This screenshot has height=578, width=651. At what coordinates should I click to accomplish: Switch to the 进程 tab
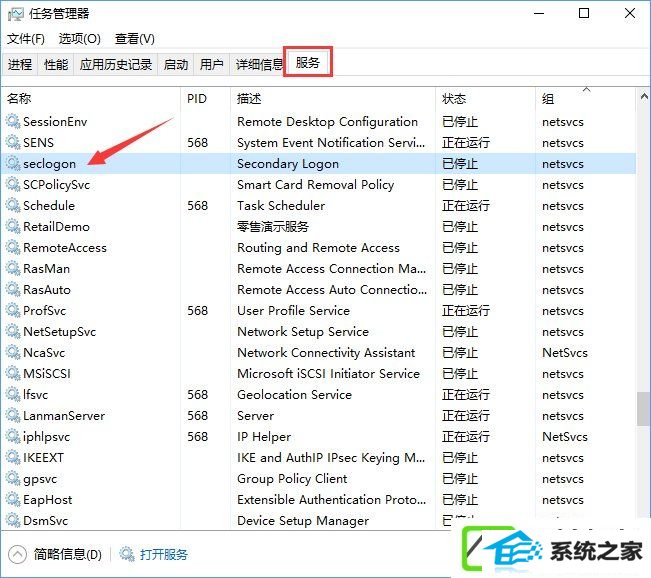point(20,64)
